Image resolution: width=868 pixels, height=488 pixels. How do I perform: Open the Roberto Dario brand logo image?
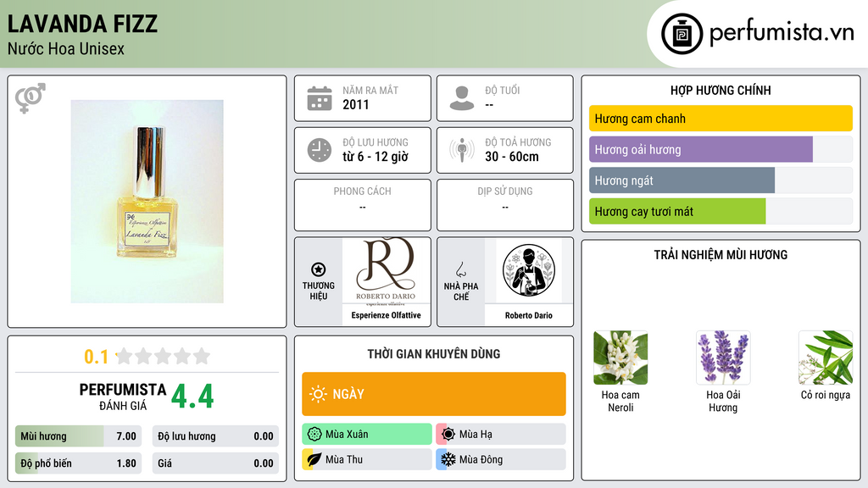386,270
